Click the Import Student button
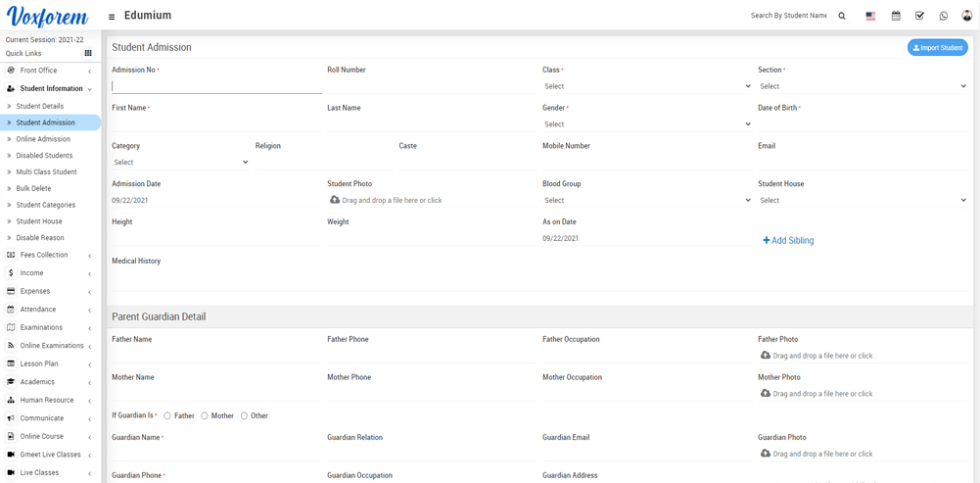The width and height of the screenshot is (980, 483). click(937, 47)
